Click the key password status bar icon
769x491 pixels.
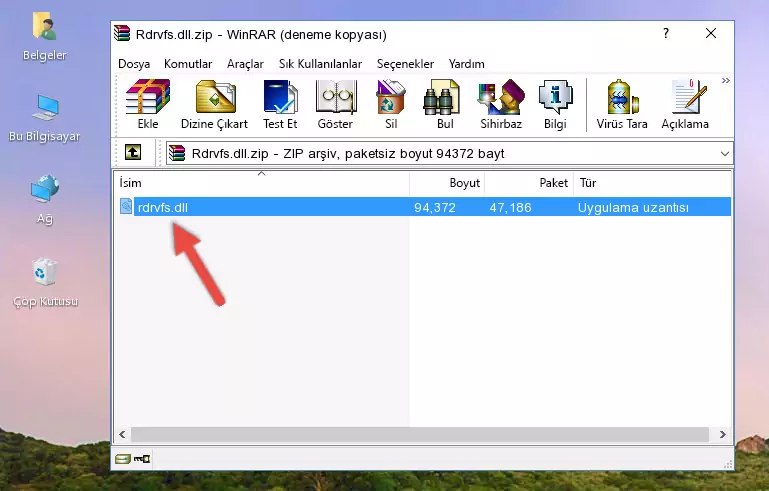142,459
